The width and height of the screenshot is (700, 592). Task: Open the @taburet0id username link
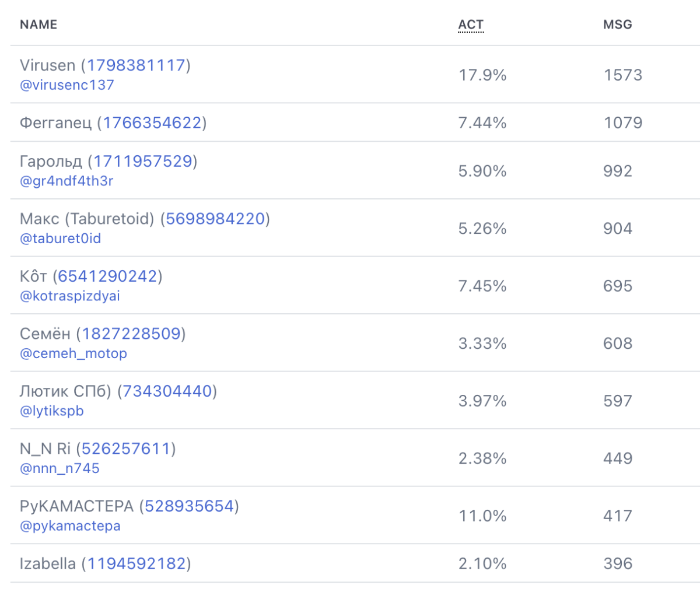(x=61, y=238)
